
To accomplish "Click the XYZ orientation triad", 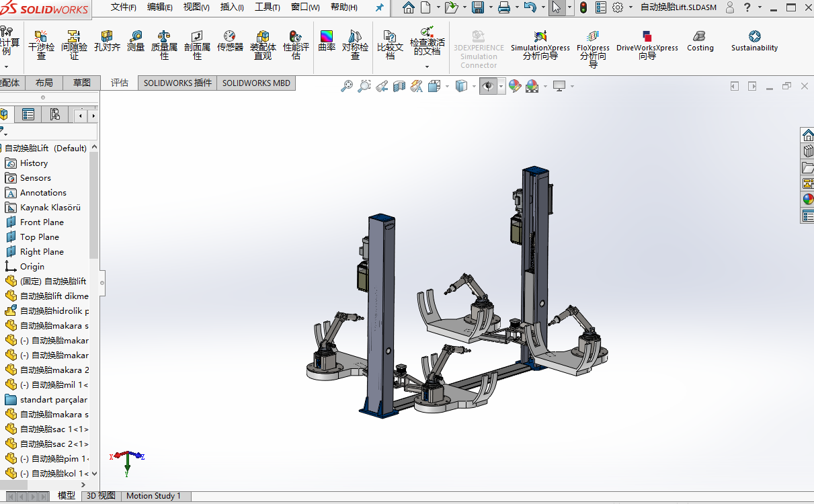I will coord(128,462).
